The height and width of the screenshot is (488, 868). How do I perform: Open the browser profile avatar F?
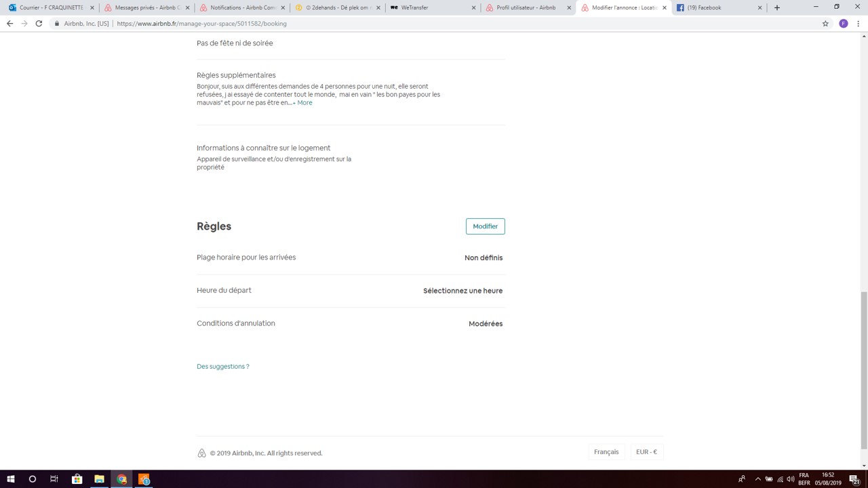(843, 23)
